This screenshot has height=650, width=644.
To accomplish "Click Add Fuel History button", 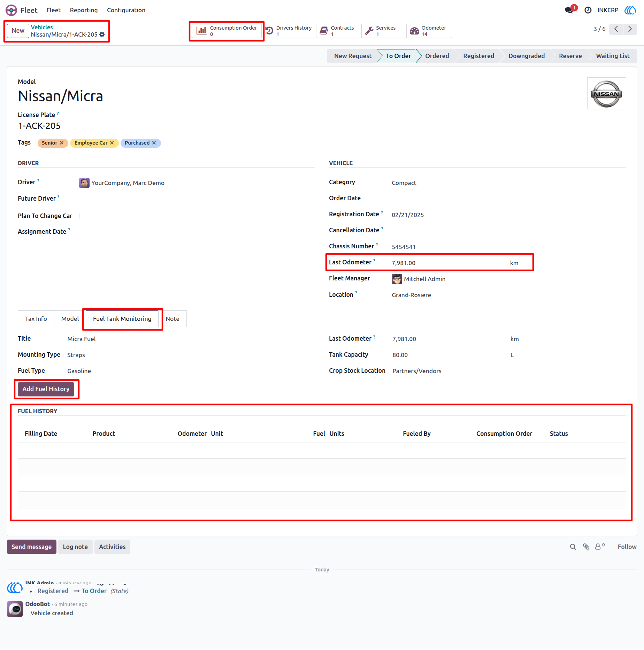I will tap(46, 389).
